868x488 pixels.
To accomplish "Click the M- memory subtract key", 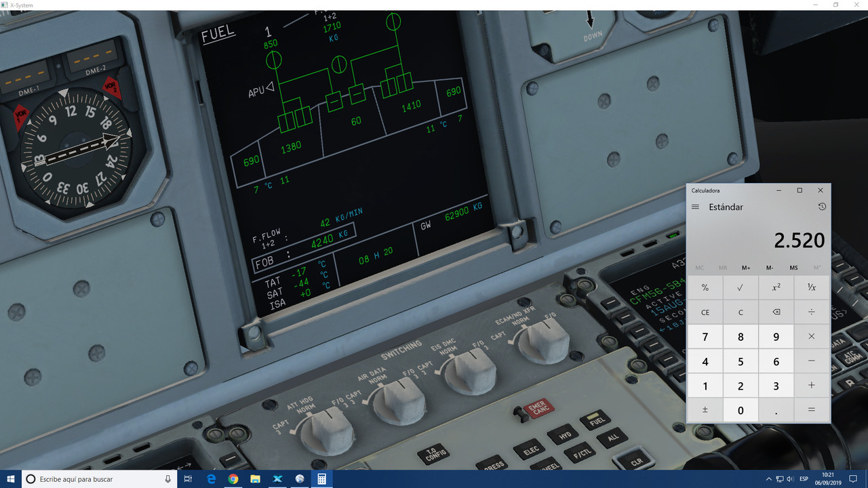I will [770, 268].
